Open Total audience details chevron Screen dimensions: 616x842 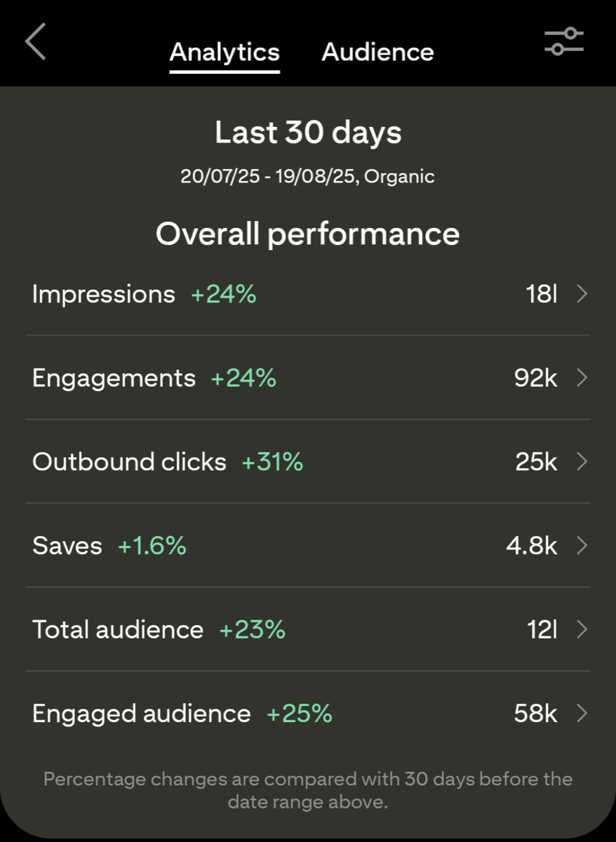(582, 629)
